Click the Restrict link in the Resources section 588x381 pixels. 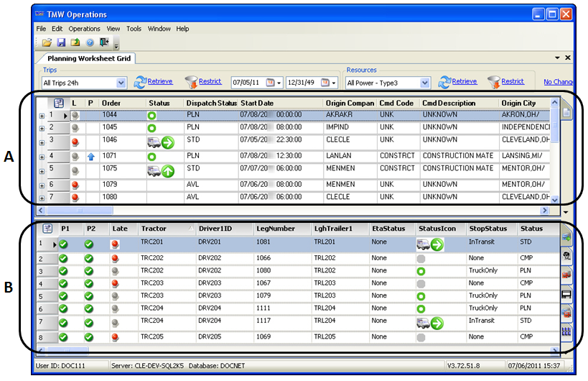pyautogui.click(x=513, y=82)
